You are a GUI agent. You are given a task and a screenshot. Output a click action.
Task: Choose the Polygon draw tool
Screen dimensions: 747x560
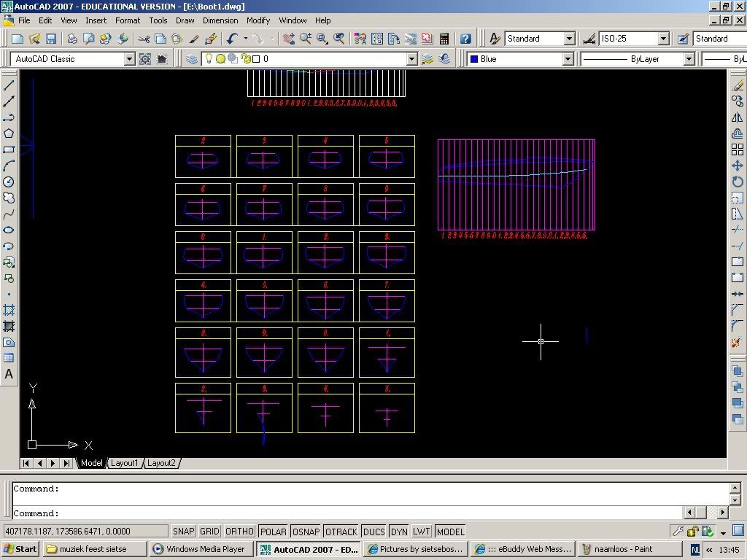click(9, 133)
